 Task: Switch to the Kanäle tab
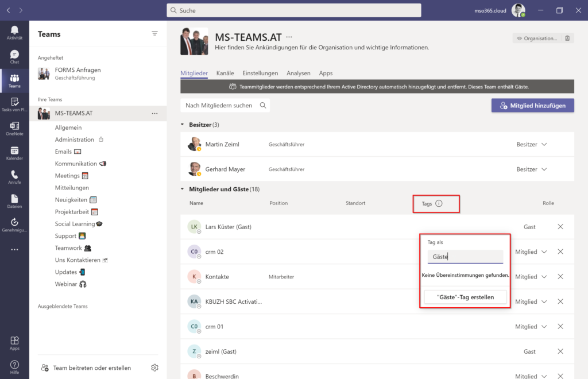click(x=225, y=73)
